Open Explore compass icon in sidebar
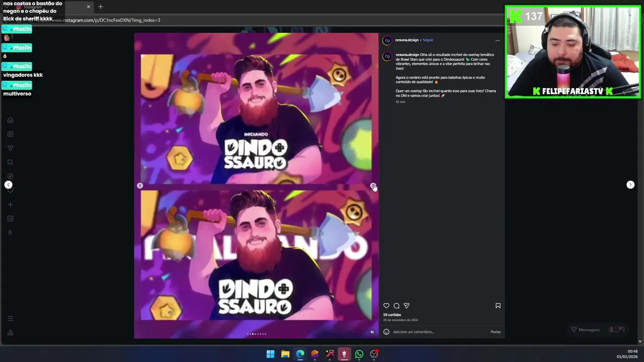Viewport: 644px width, 362px height. [x=10, y=176]
